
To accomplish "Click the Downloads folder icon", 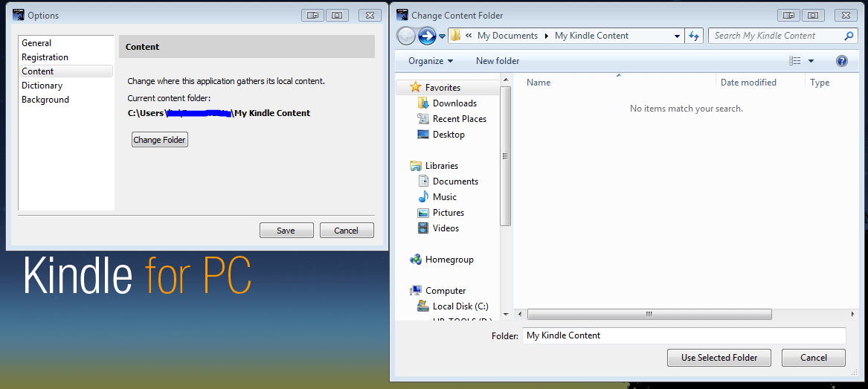I will point(423,103).
